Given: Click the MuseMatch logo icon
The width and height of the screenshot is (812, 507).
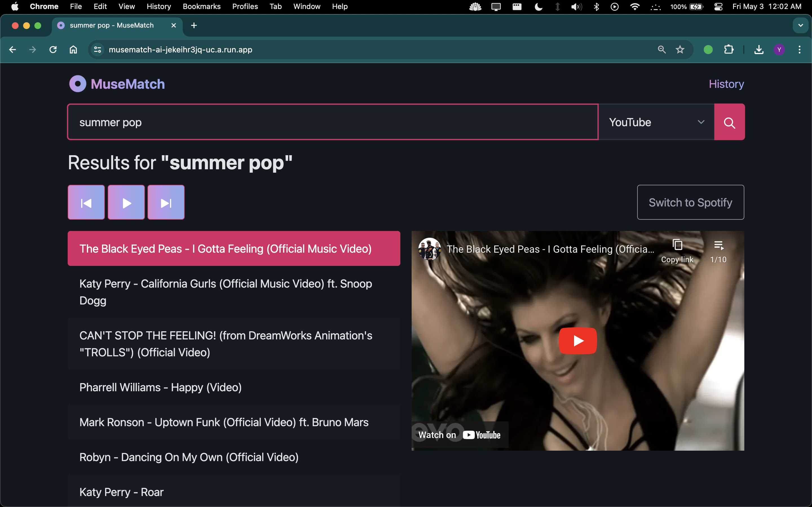Looking at the screenshot, I should tap(78, 84).
